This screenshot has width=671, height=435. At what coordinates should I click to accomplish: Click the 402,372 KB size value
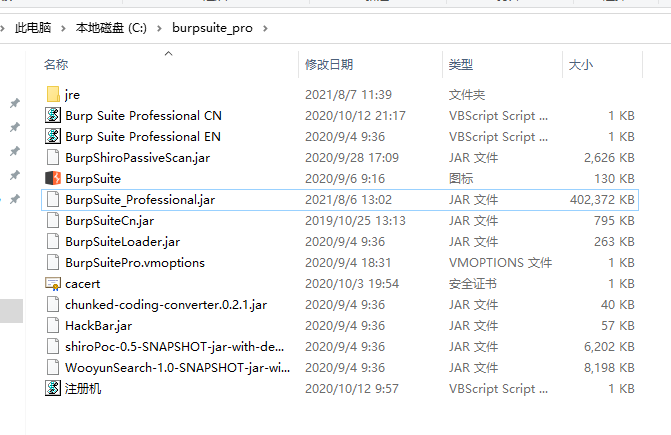click(x=602, y=200)
